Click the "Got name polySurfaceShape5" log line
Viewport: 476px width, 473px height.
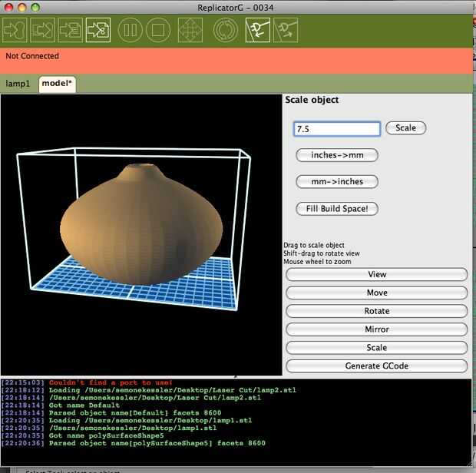pyautogui.click(x=106, y=435)
